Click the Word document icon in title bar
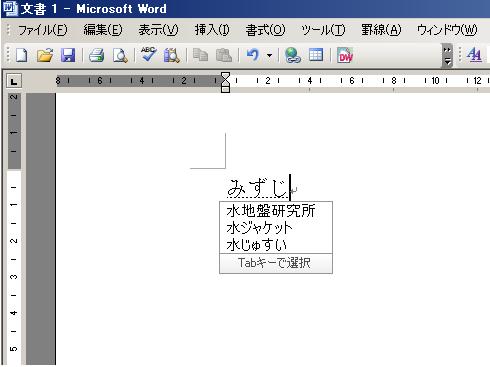Image resolution: width=490 pixels, height=367 pixels. [x=9, y=9]
